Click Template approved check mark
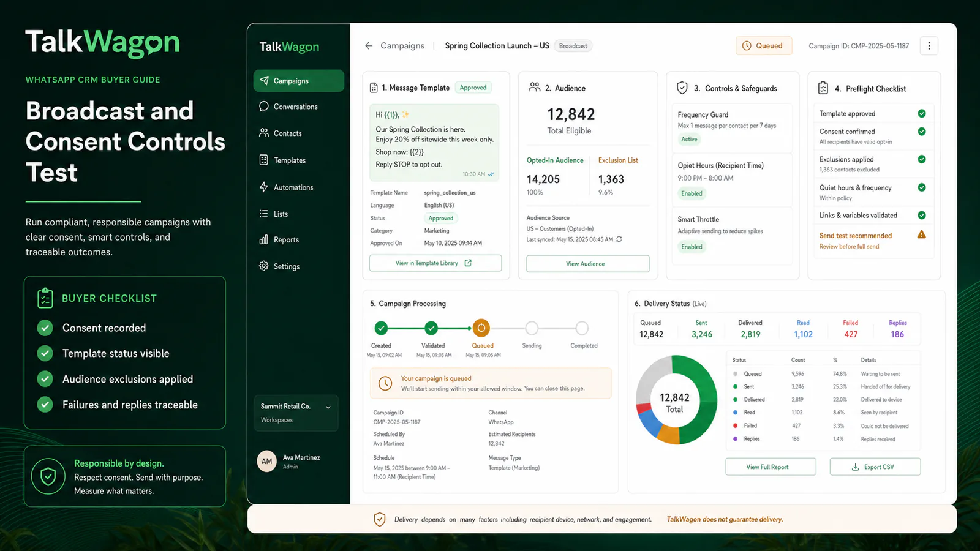 click(922, 114)
